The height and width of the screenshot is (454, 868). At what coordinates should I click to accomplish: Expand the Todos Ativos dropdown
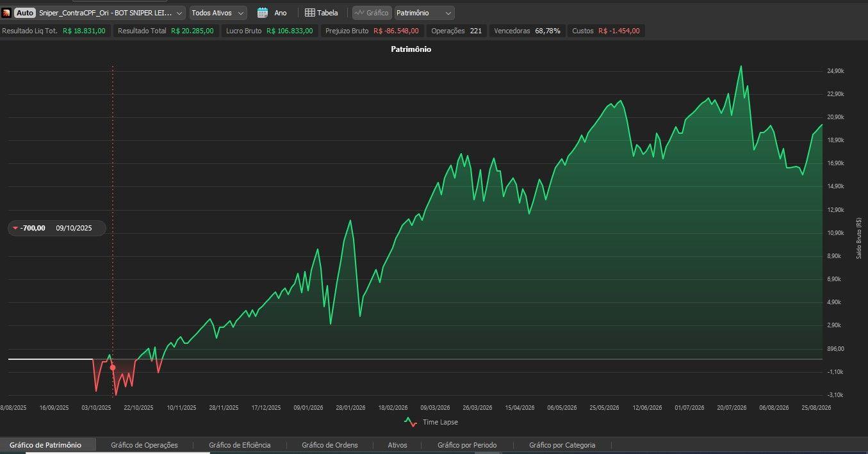[218, 13]
